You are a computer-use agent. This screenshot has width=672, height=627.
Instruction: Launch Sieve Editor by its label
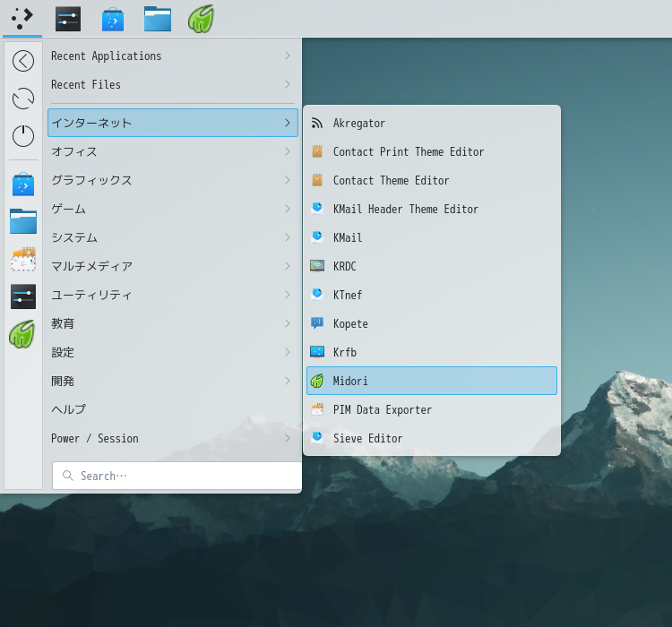[x=367, y=438]
